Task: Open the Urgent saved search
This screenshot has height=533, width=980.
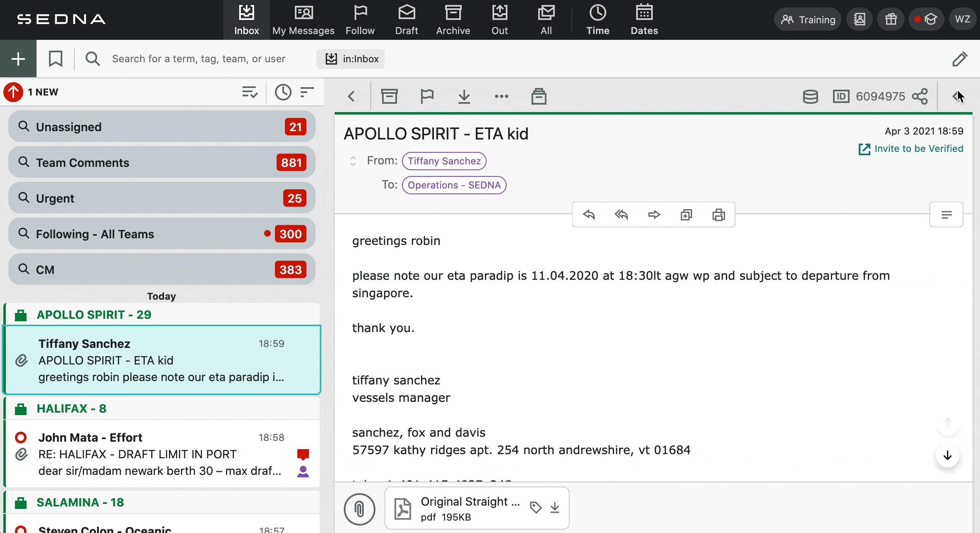Action: point(162,198)
